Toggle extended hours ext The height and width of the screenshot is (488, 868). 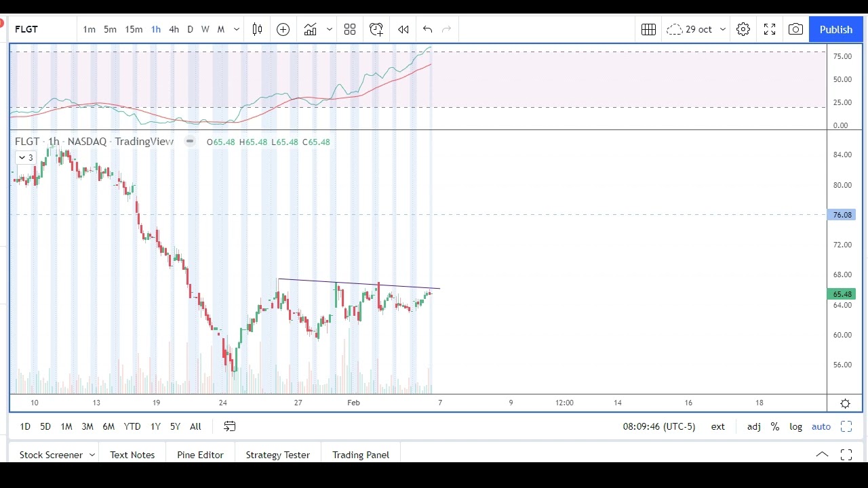click(717, 426)
